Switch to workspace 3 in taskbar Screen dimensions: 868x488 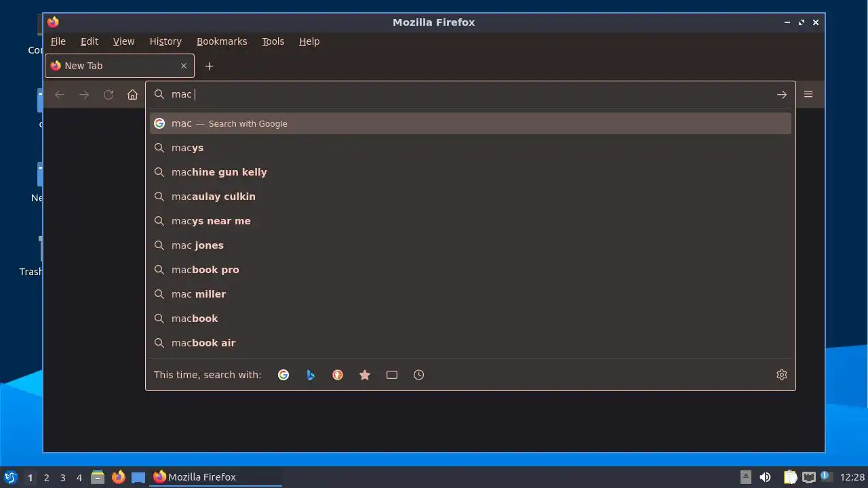pyautogui.click(x=62, y=478)
